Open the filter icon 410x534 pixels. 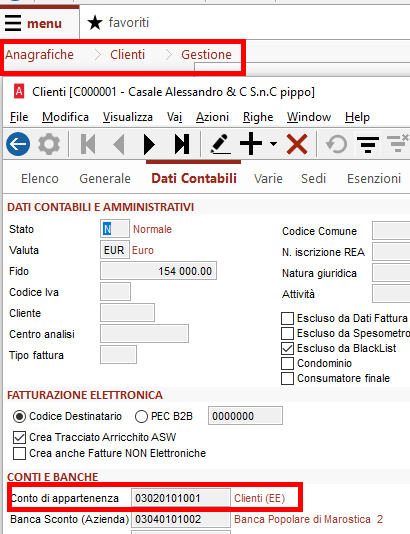368,145
